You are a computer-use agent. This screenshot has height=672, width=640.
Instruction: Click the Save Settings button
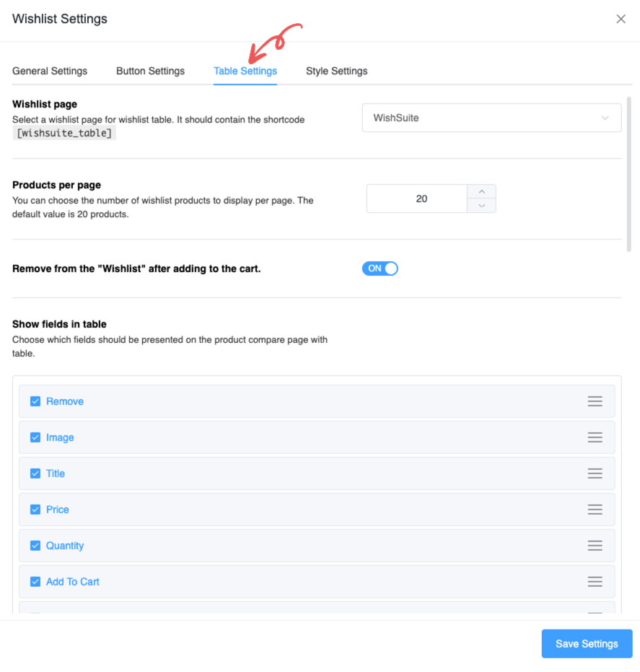click(x=587, y=643)
